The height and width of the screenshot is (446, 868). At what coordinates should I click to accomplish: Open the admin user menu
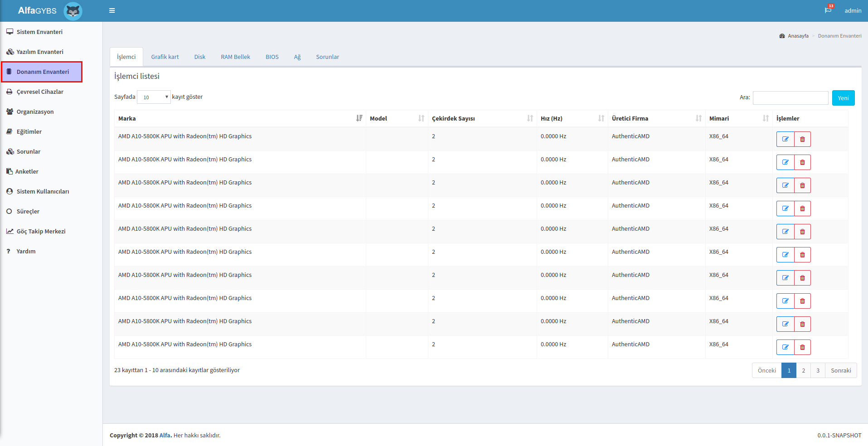click(853, 10)
